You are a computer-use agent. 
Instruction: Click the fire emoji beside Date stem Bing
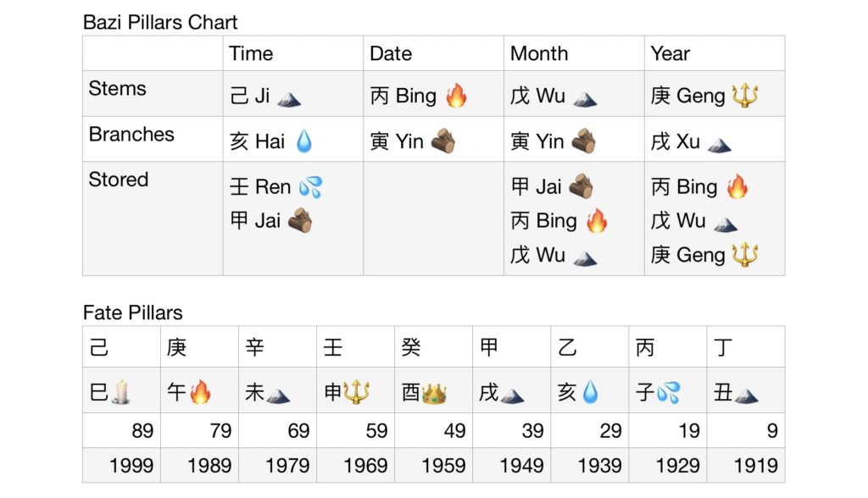point(456,96)
